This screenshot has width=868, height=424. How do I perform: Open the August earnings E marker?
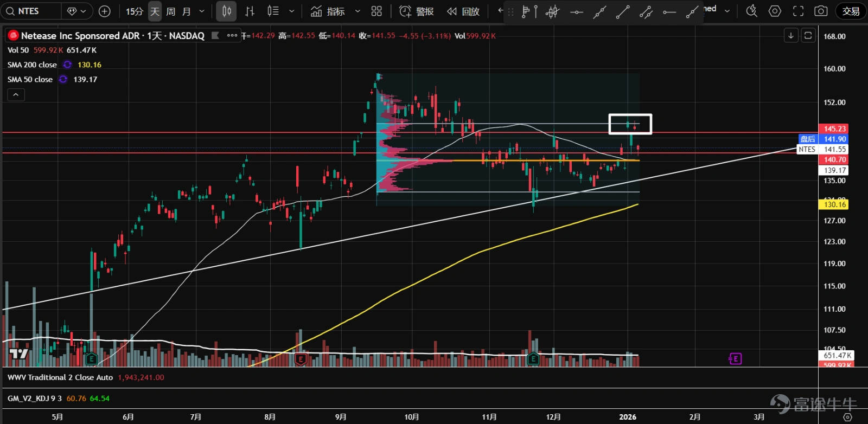[x=301, y=359]
